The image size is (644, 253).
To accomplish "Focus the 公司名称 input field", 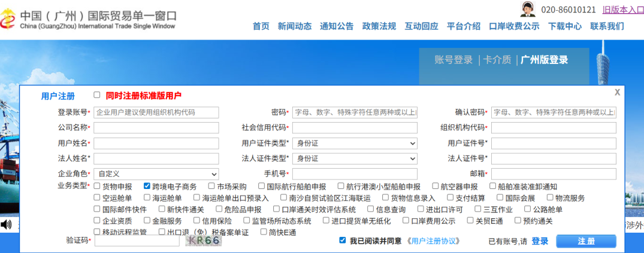I will 156,127.
